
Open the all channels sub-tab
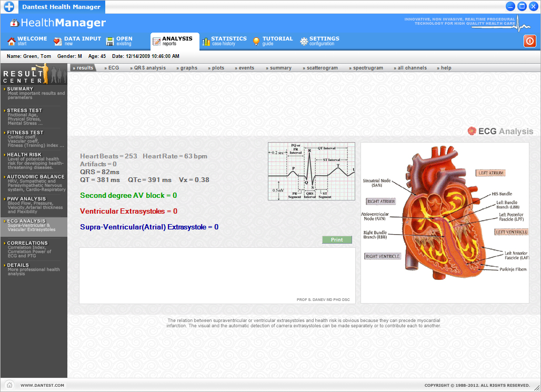[410, 68]
